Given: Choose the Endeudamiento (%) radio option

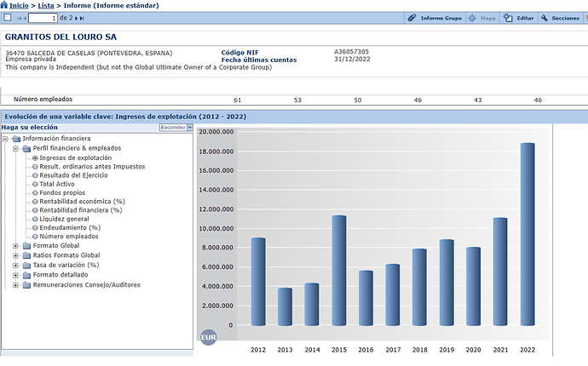Looking at the screenshot, I should pos(35,228).
